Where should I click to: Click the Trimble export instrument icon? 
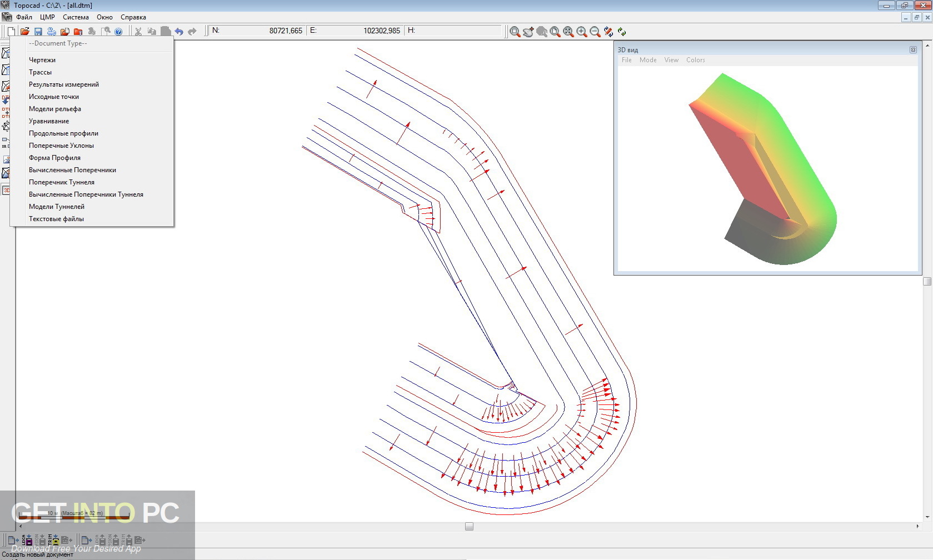127,540
